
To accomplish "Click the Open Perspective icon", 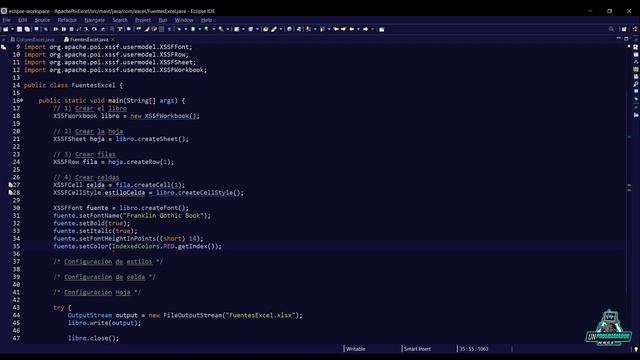I will tap(624, 29).
